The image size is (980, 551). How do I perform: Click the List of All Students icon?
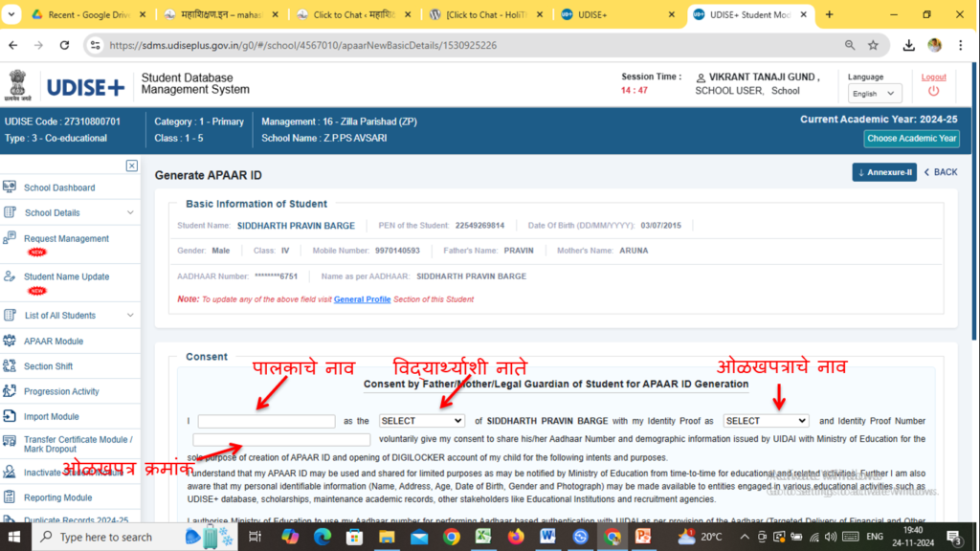tap(10, 315)
